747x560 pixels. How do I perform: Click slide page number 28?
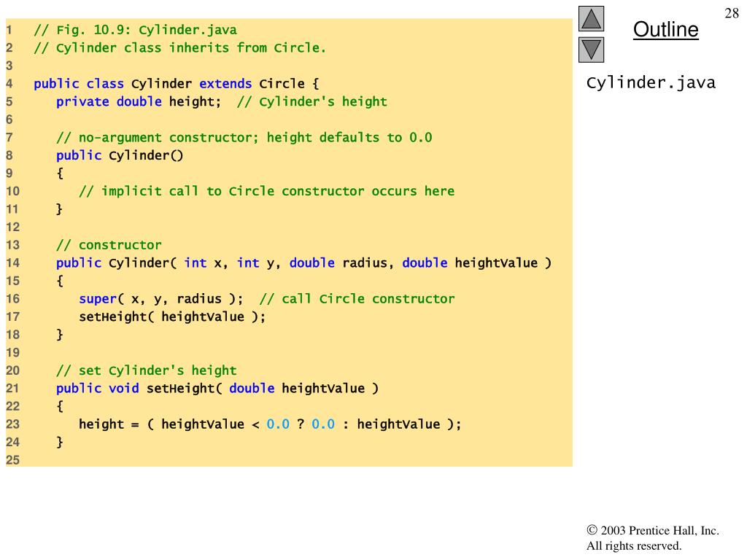[731, 13]
